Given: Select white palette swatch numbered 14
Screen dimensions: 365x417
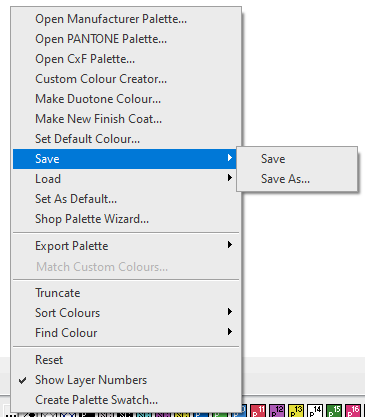Looking at the screenshot, I should pos(315,411).
